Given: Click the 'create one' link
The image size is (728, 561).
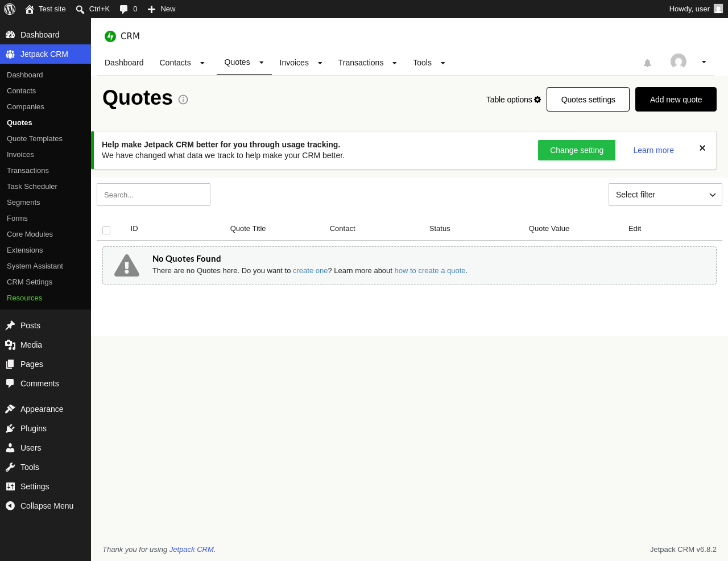Looking at the screenshot, I should click(310, 271).
